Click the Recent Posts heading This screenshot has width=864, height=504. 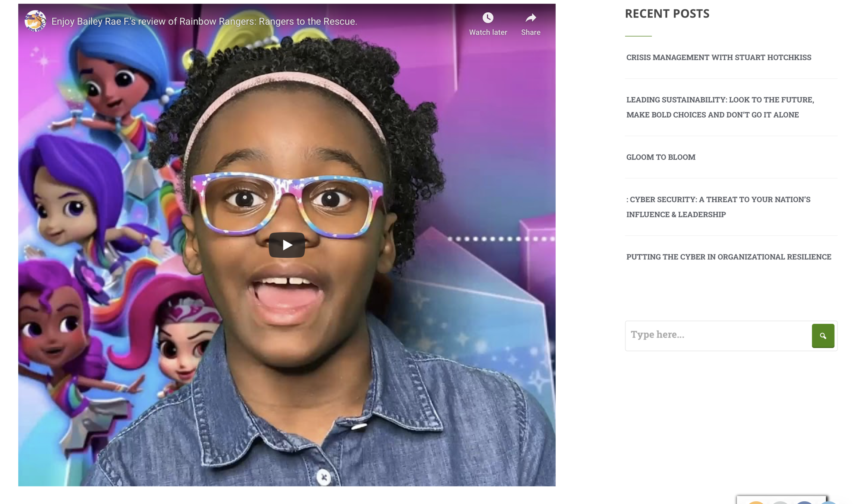(x=667, y=13)
